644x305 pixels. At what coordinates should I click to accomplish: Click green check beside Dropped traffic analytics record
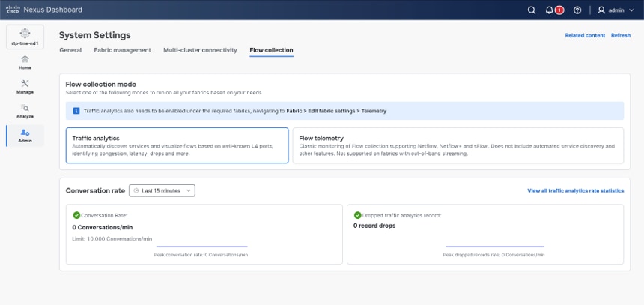[357, 215]
